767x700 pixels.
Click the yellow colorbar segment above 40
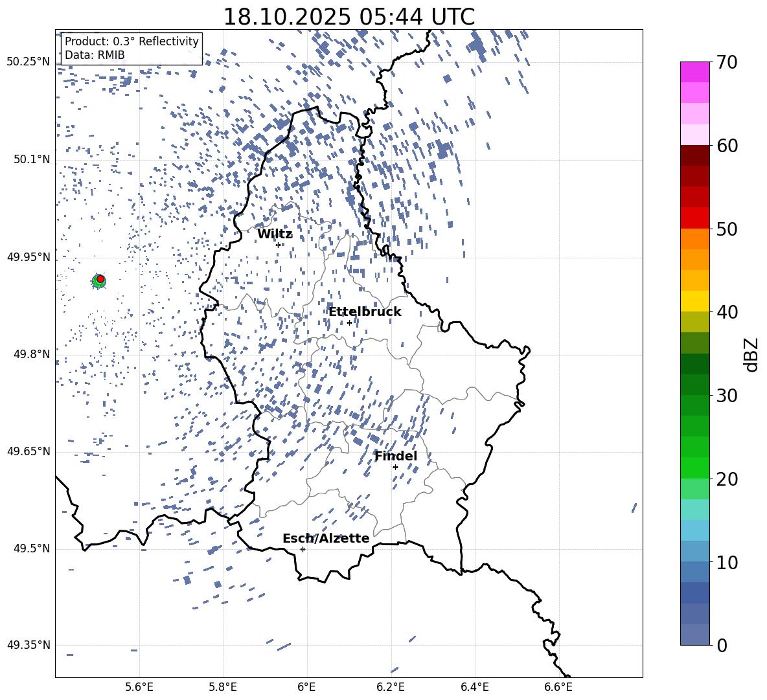point(694,301)
